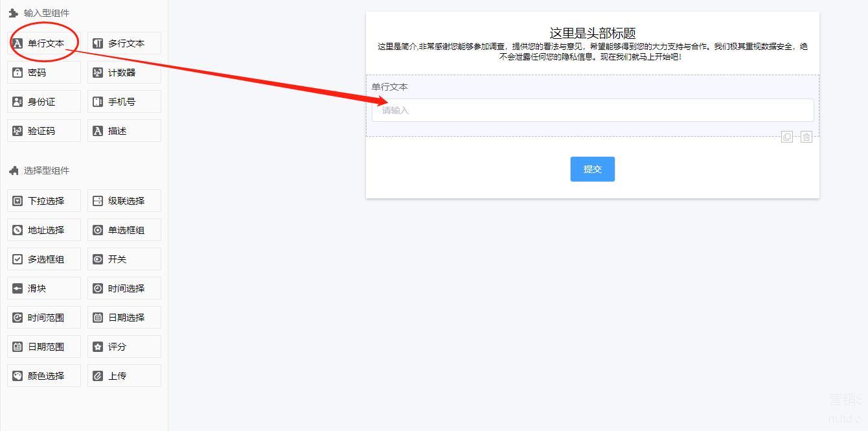Image resolution: width=868 pixels, height=431 pixels.
Task: Add the 下拉选择 dropdown component
Action: pyautogui.click(x=44, y=201)
